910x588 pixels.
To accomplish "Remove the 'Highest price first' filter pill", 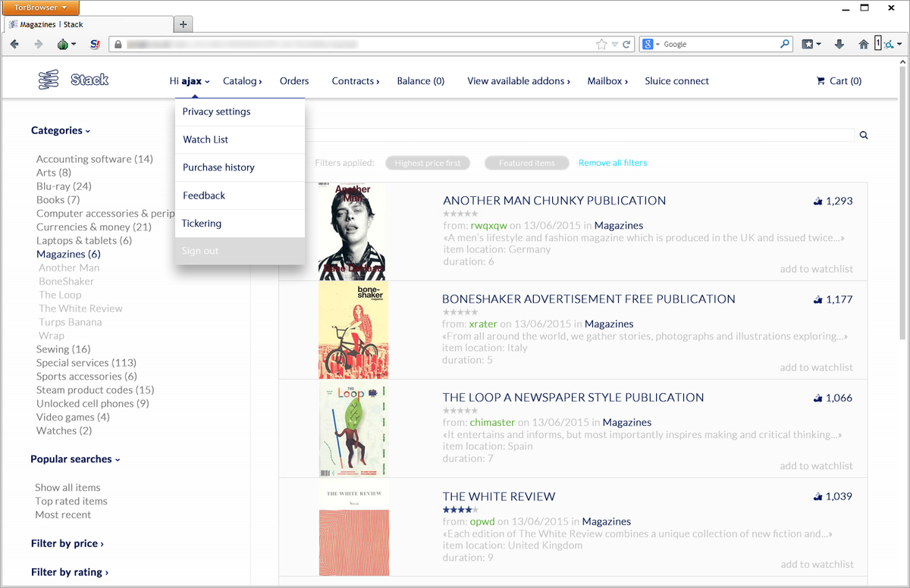I will coord(428,163).
